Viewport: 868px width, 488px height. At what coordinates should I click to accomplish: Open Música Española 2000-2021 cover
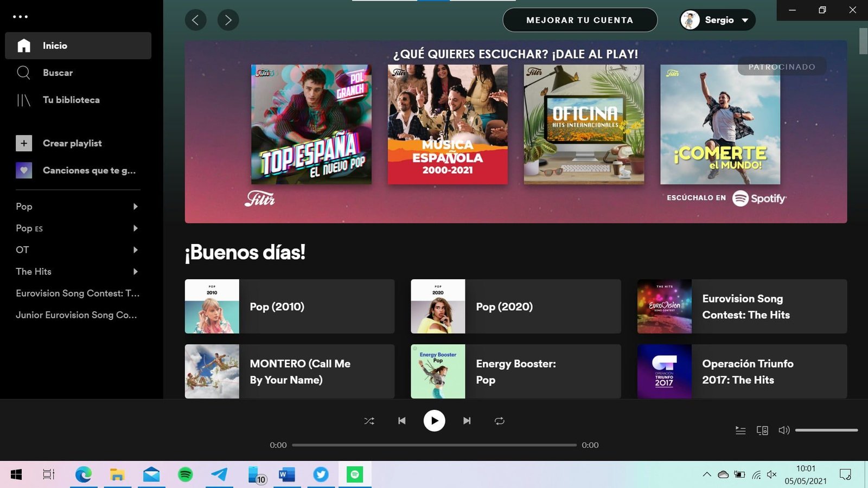tap(448, 125)
